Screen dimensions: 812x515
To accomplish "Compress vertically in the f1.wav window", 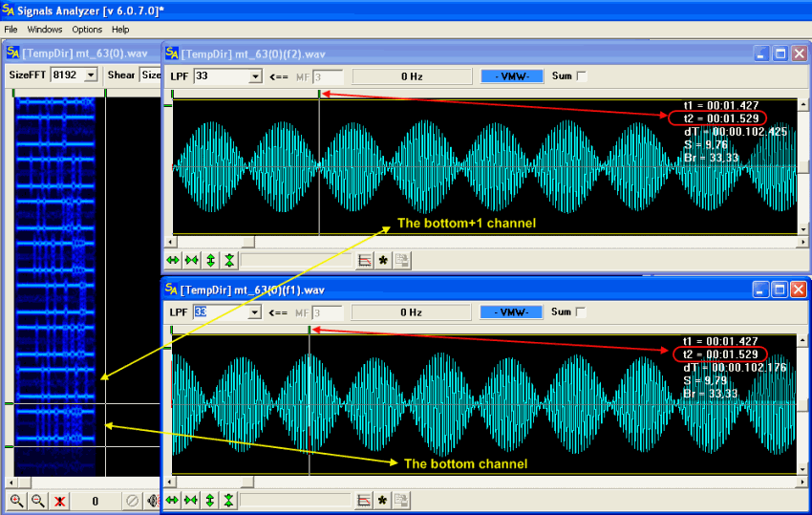I will pyautogui.click(x=228, y=500).
